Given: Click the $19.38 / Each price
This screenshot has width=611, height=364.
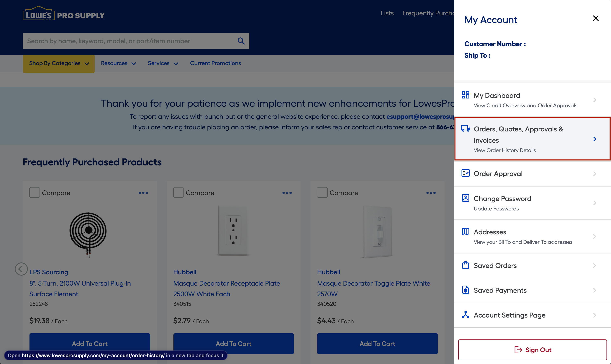Looking at the screenshot, I should click(x=48, y=321).
